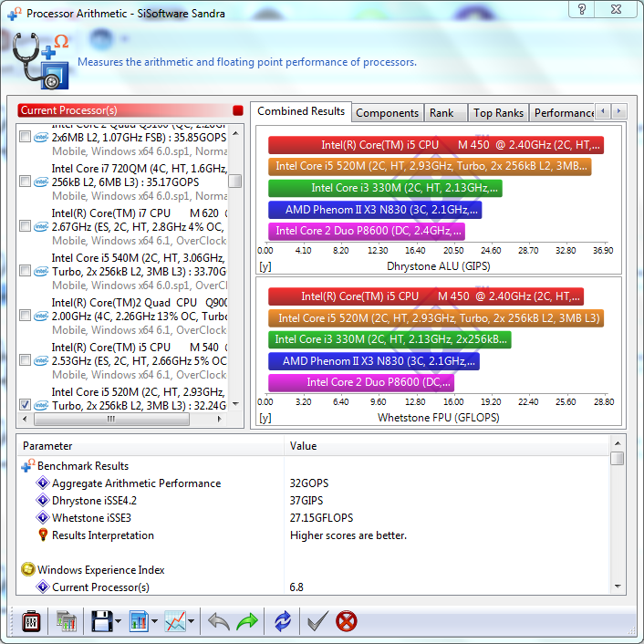
Task: Click processor list scroll left arrow
Action: pos(25,419)
